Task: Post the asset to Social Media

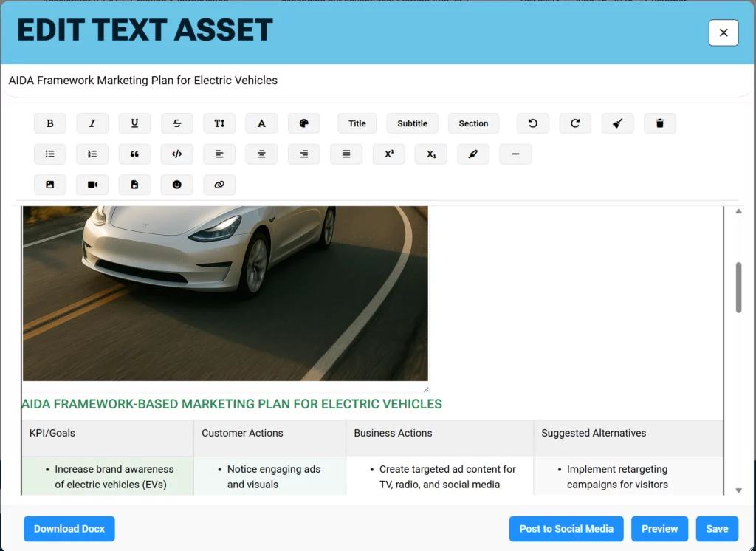Action: point(566,529)
